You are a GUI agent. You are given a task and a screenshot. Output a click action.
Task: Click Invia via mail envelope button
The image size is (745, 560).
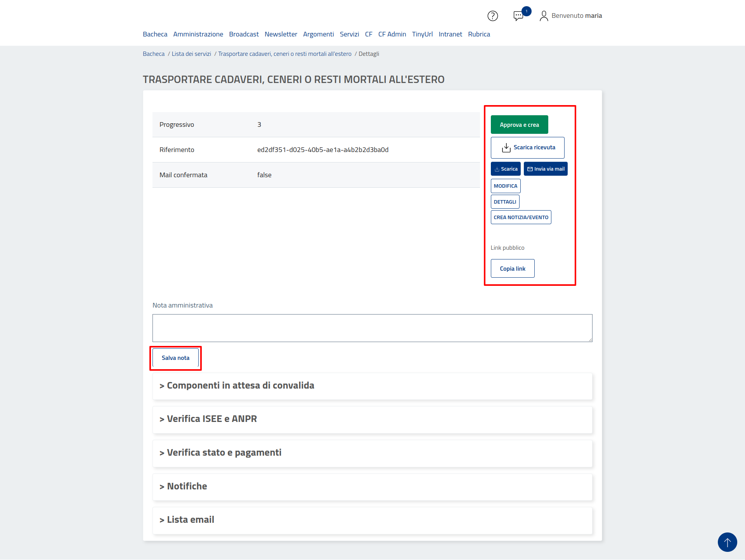coord(546,169)
